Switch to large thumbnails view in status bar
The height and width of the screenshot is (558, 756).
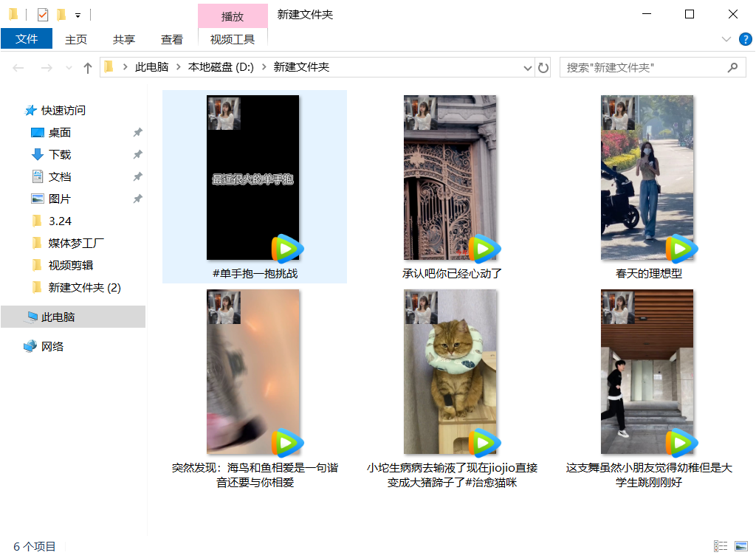[741, 546]
